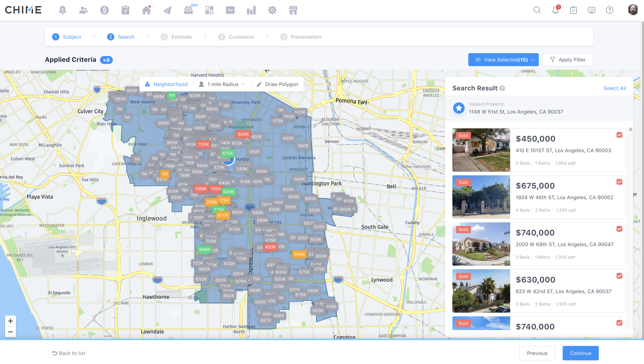
Task: Click Back to list link
Action: (69, 353)
